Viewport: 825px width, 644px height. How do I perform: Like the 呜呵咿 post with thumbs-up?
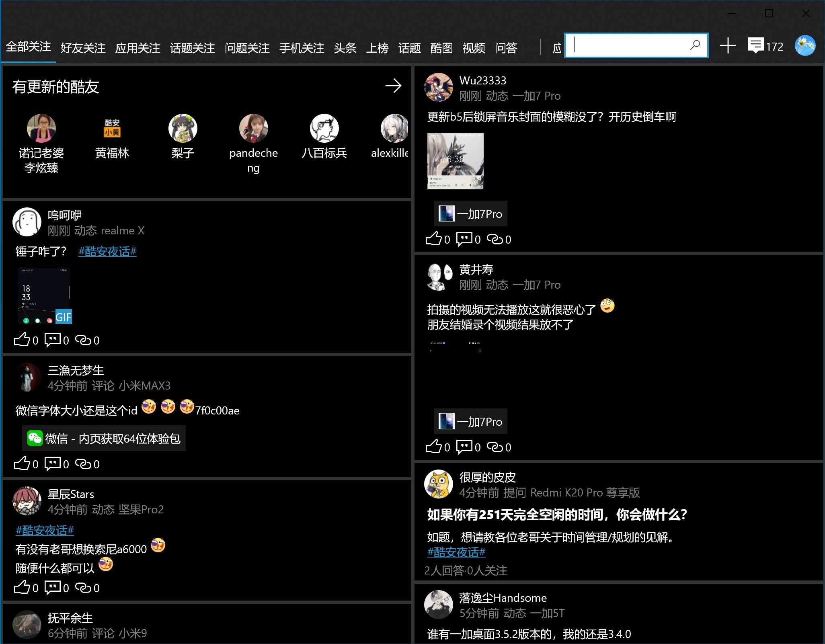click(x=22, y=340)
